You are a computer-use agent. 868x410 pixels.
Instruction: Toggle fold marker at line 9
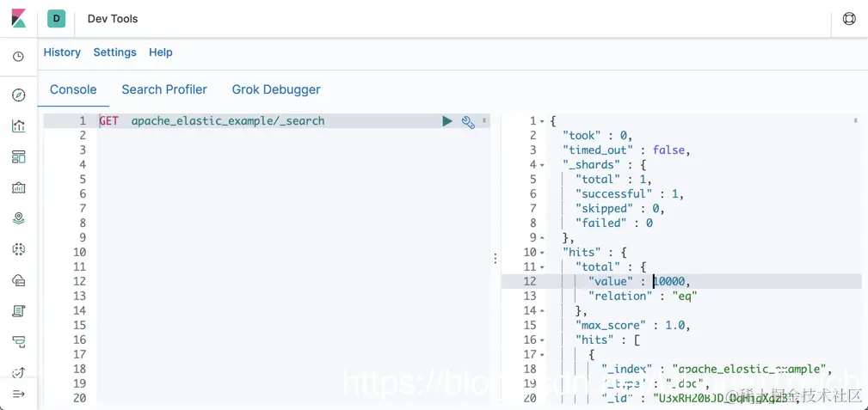543,238
